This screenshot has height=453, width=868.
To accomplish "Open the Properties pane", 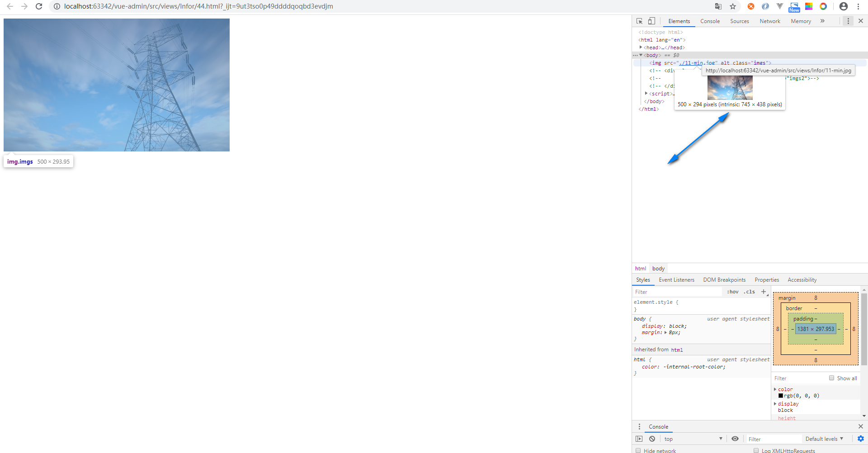I will 767,280.
